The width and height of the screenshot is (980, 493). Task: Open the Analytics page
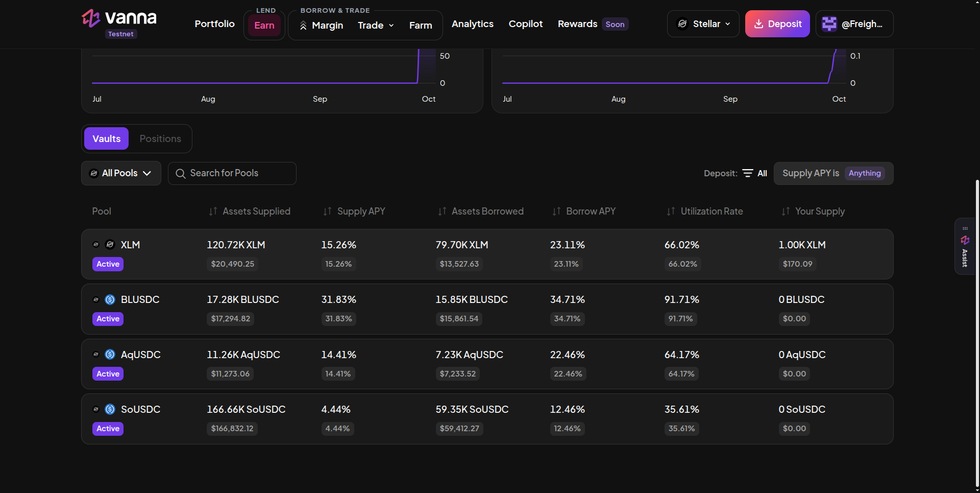tap(472, 24)
